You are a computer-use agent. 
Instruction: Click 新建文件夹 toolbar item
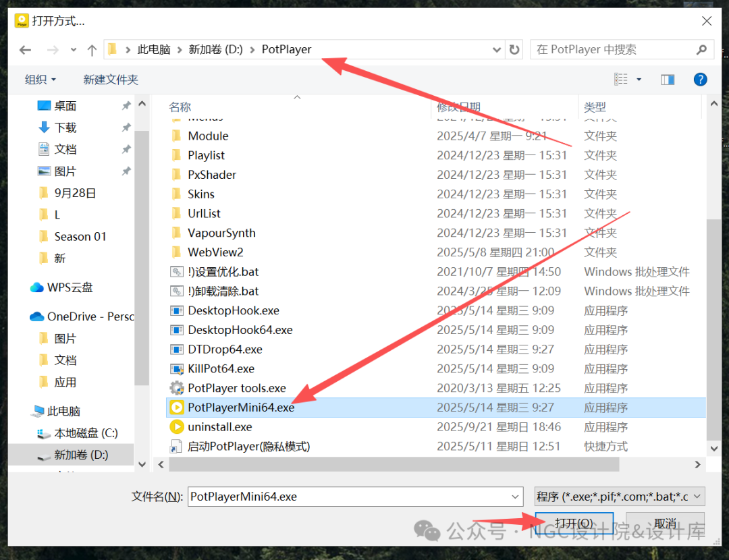click(111, 80)
